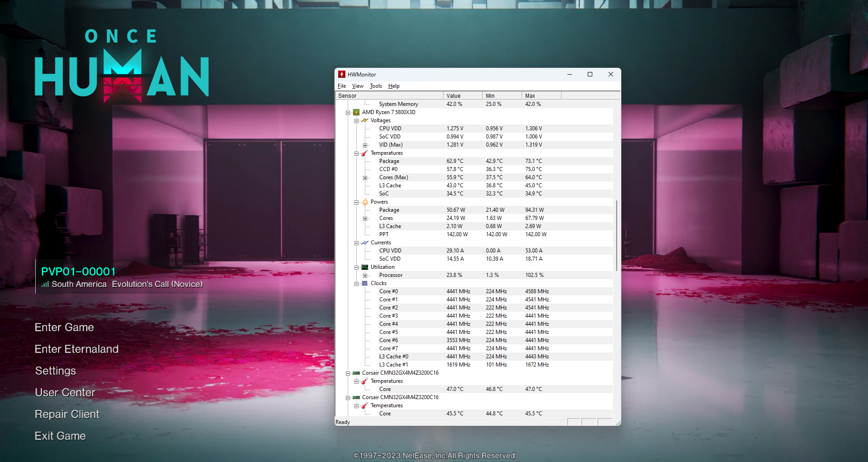Collapse the Powers section
Screen dimensions: 868x462
(x=356, y=202)
